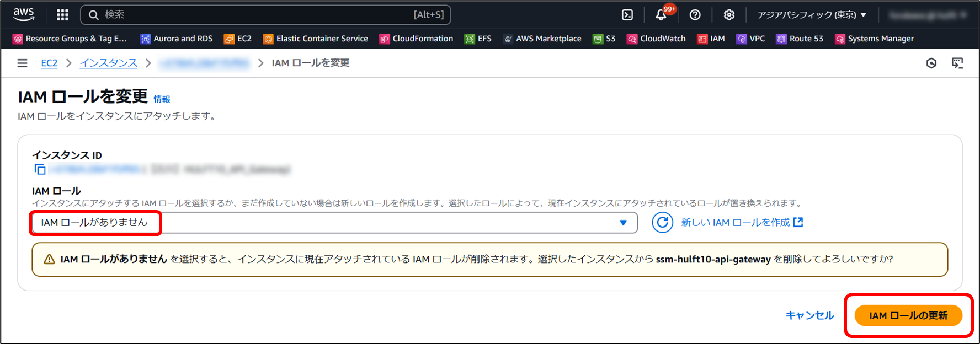Click the IAM role dropdown arrow
Screen dimensions: 980x344
pyautogui.click(x=623, y=223)
